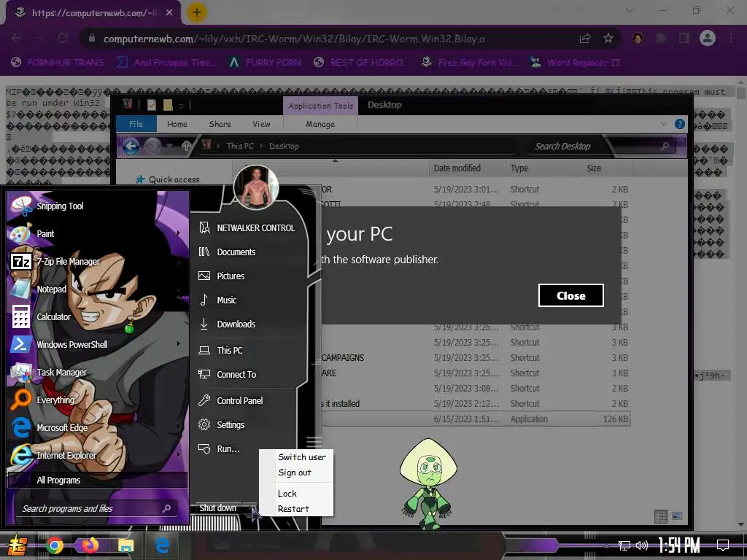Expand Paint submenu arrow
The height and width of the screenshot is (560, 747).
[179, 233]
